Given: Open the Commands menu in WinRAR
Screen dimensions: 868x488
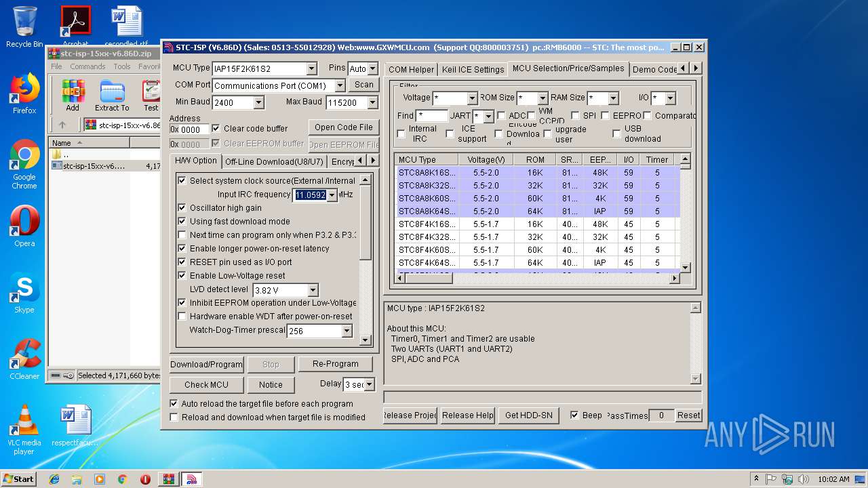Looking at the screenshot, I should tap(87, 66).
